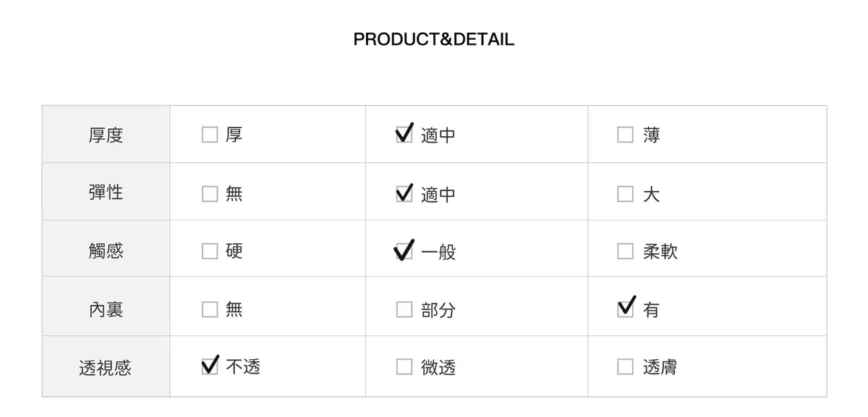The height and width of the screenshot is (417, 868).
Task: Click the 透視感 row header cell
Action: pos(106,368)
